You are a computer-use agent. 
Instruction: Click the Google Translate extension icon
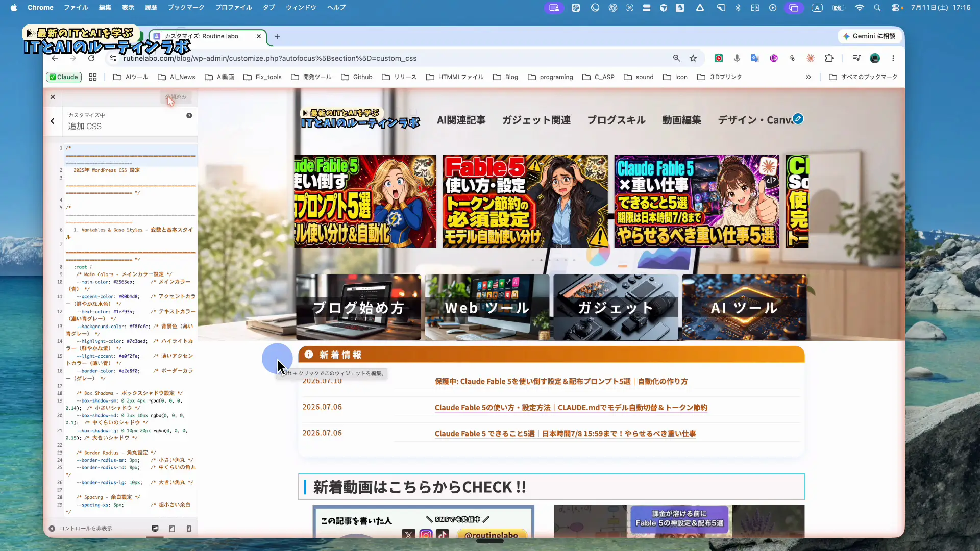(755, 58)
